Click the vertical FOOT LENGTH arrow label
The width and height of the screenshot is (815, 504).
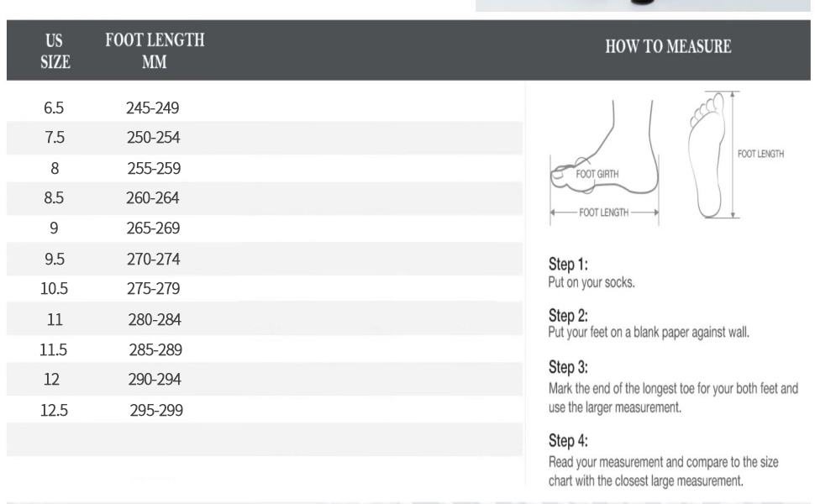click(x=760, y=154)
